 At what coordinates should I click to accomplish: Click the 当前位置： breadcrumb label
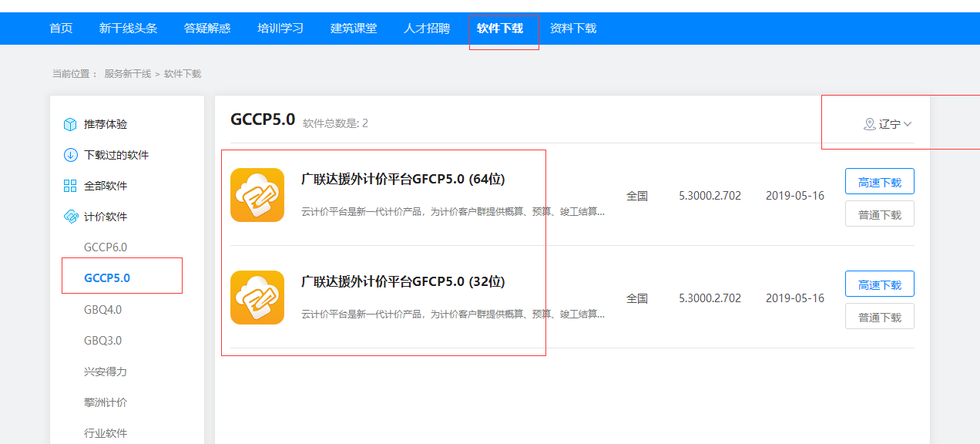[75, 74]
